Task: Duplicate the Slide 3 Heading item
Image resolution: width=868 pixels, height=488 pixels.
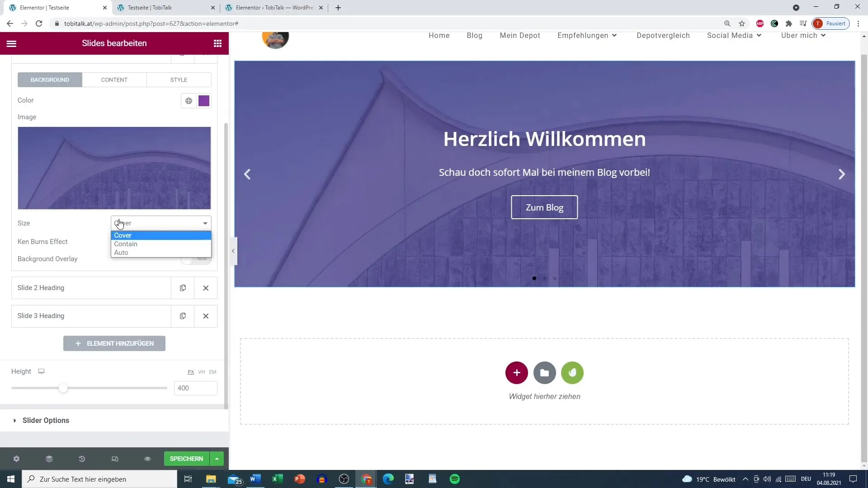Action: coord(183,316)
